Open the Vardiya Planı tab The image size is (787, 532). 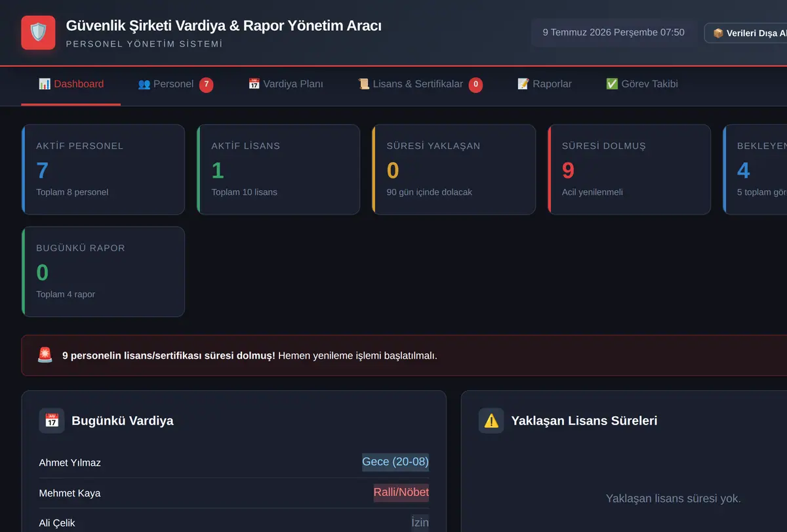click(x=285, y=85)
